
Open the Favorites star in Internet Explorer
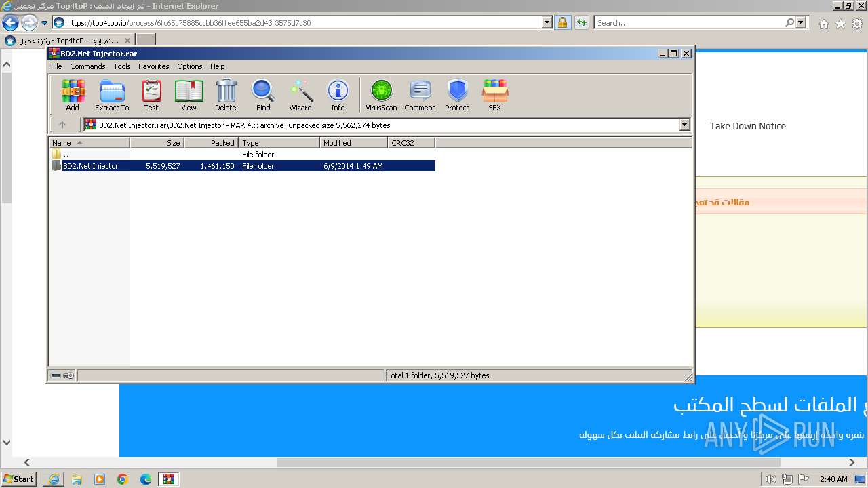tap(840, 23)
